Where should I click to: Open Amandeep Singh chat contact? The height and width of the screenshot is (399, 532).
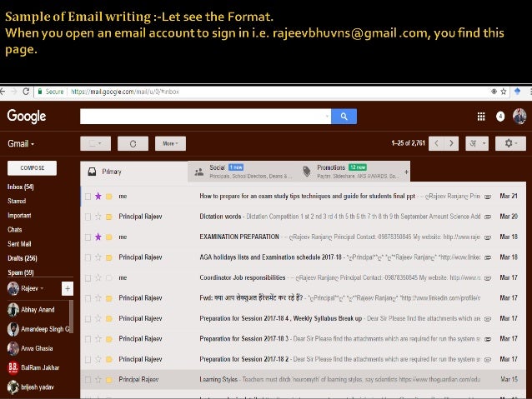click(38, 329)
